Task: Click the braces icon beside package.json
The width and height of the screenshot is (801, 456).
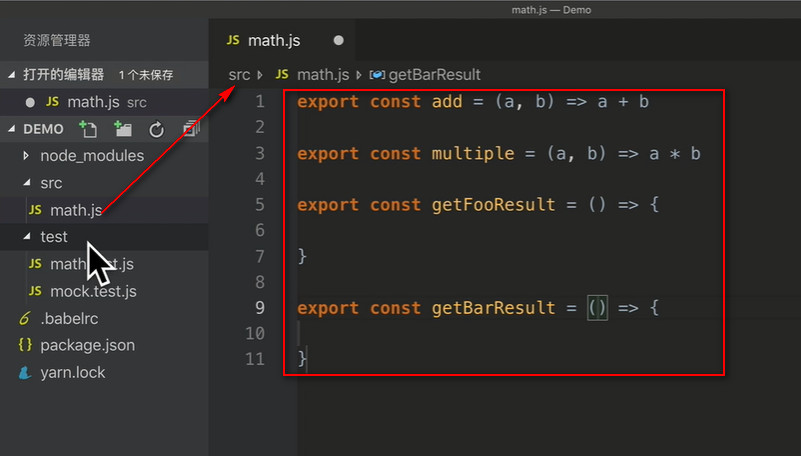Action: [25, 345]
